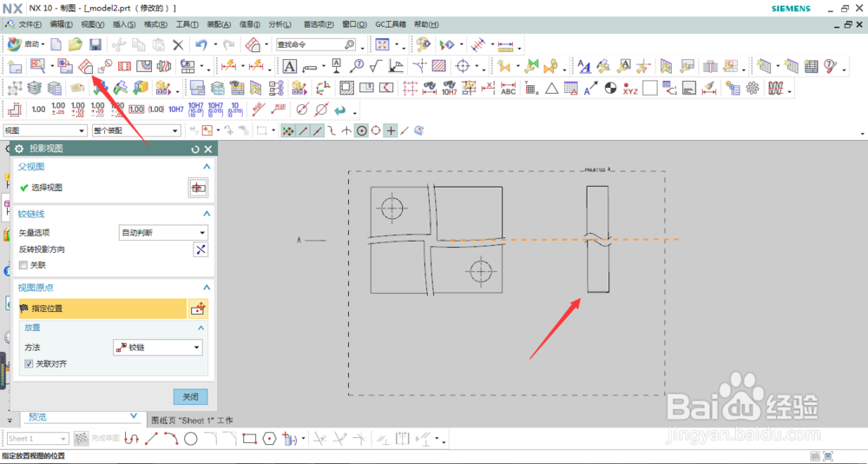Open the 编辑(E) menu
This screenshot has width=868, height=464.
pos(61,24)
